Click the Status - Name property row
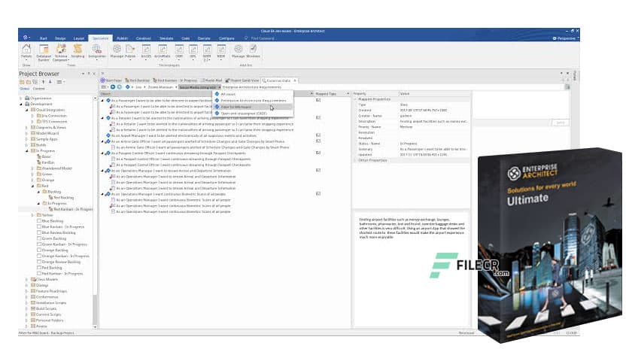Viewport: 629px width, 364px height. (411, 144)
